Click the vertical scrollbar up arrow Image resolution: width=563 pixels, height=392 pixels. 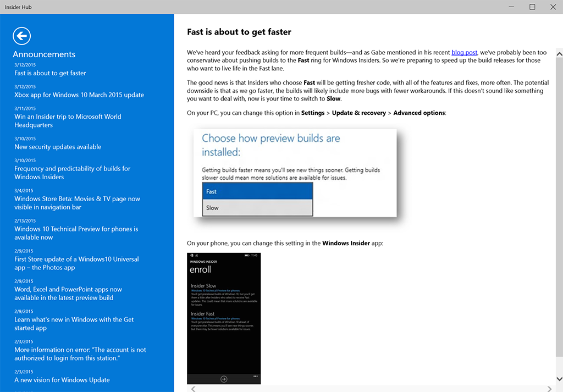(x=559, y=53)
